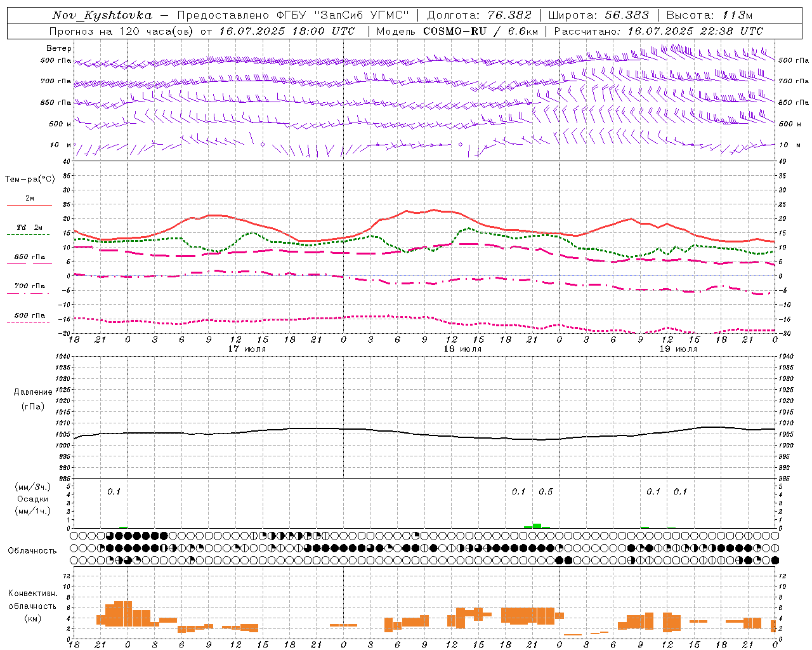Click the (км) unit under convective cloudiness
812x650 pixels.
[x=32, y=618]
